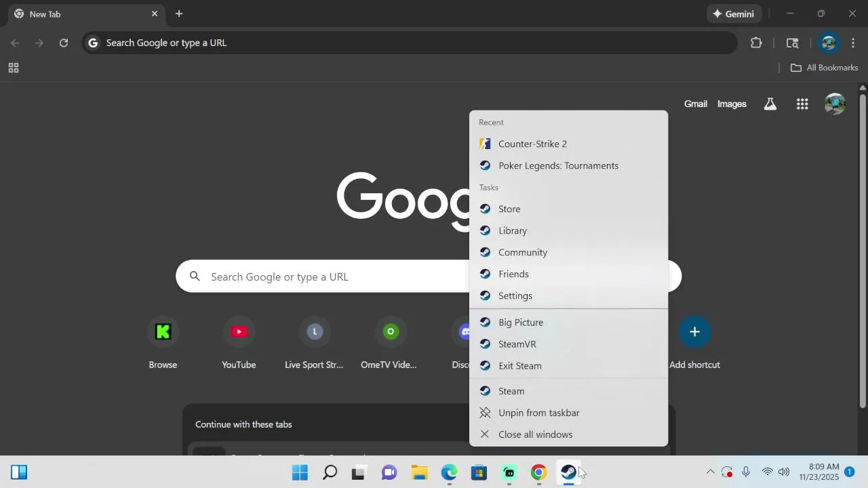Click the speaker volume icon in the tray
The width and height of the screenshot is (868, 488).
click(x=784, y=472)
